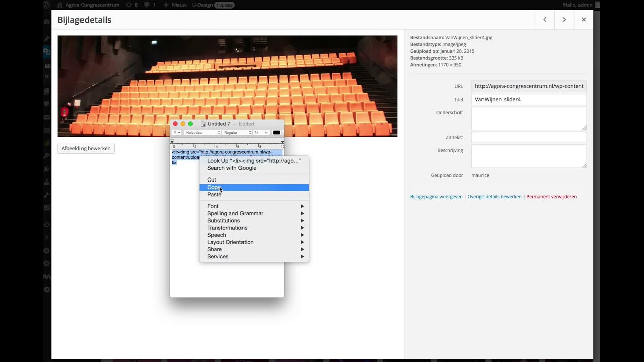Screen dimensions: 644x362
Task: Click the URL field
Action: click(529, 86)
